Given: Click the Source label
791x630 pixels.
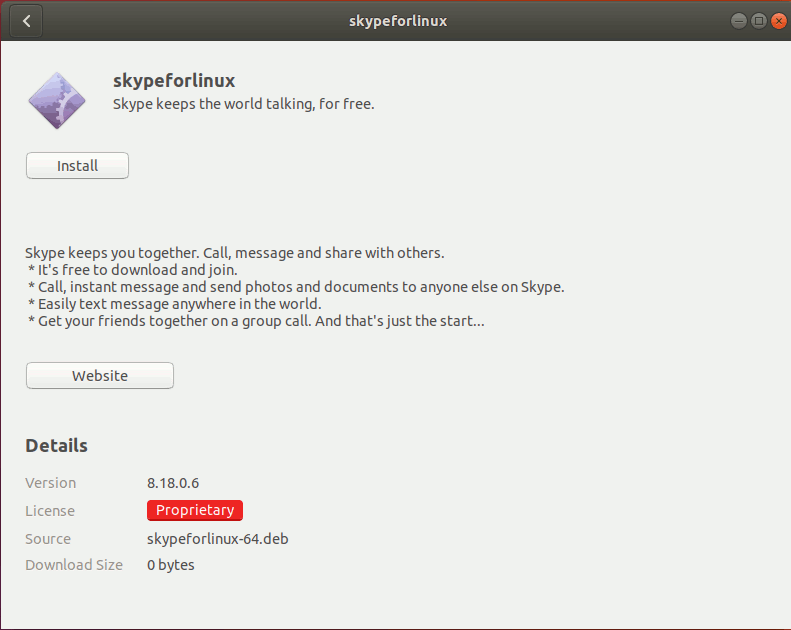Looking at the screenshot, I should (48, 539).
